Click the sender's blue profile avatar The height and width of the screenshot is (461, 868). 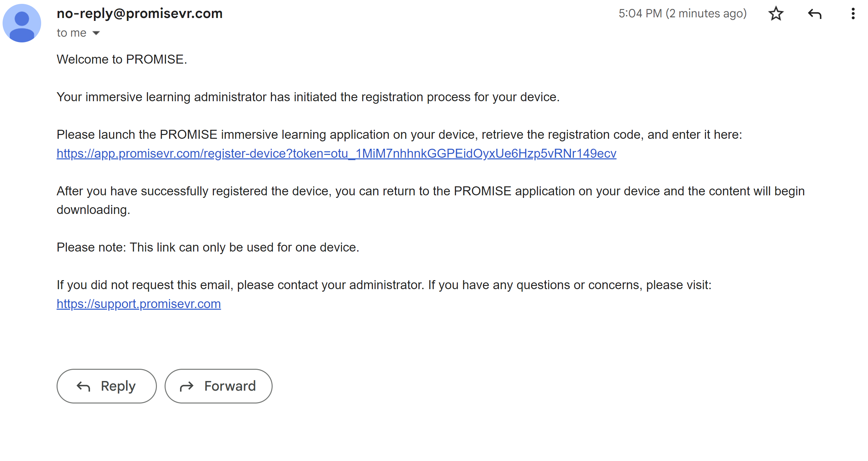tap(22, 23)
